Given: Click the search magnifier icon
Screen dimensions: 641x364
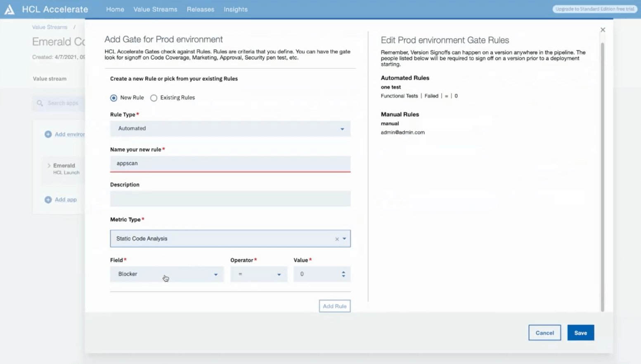Looking at the screenshot, I should click(40, 103).
